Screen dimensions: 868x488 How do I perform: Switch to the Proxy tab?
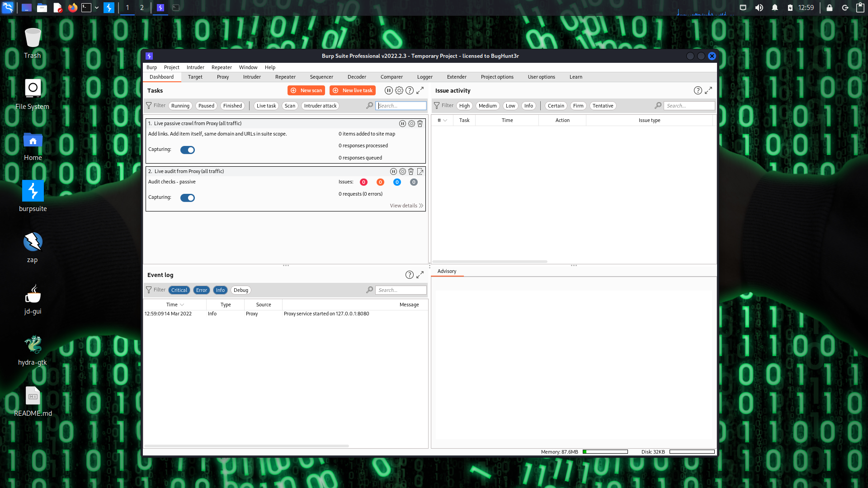pyautogui.click(x=223, y=77)
